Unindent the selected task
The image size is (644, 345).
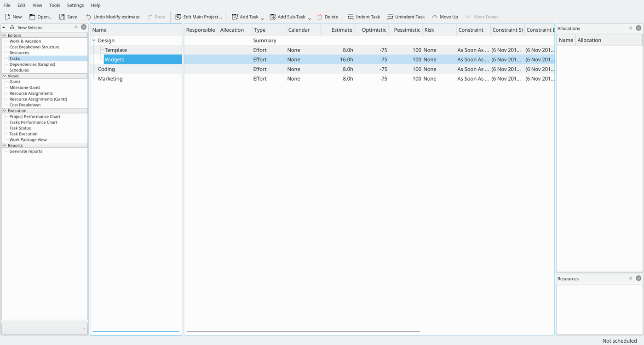[x=406, y=17]
